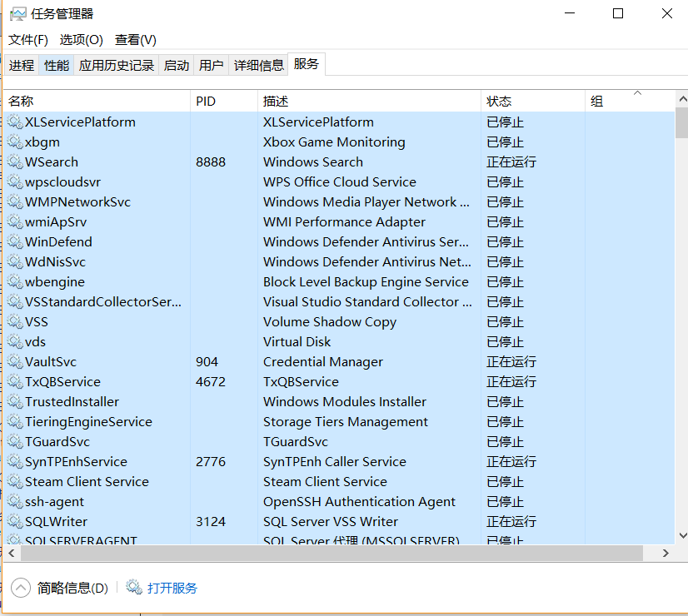
Task: Open the 选项(O) menu
Action: [81, 40]
